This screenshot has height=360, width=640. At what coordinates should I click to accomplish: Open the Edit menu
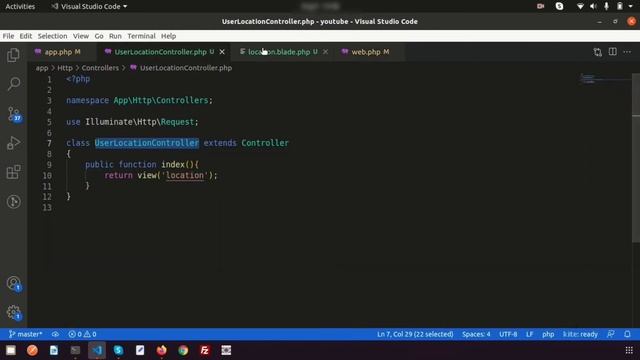coord(25,36)
